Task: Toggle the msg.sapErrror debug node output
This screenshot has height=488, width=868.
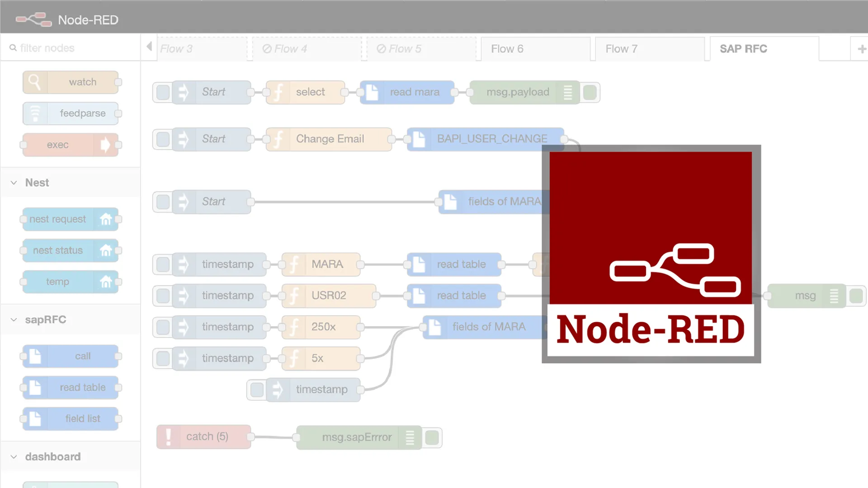Action: [x=432, y=437]
